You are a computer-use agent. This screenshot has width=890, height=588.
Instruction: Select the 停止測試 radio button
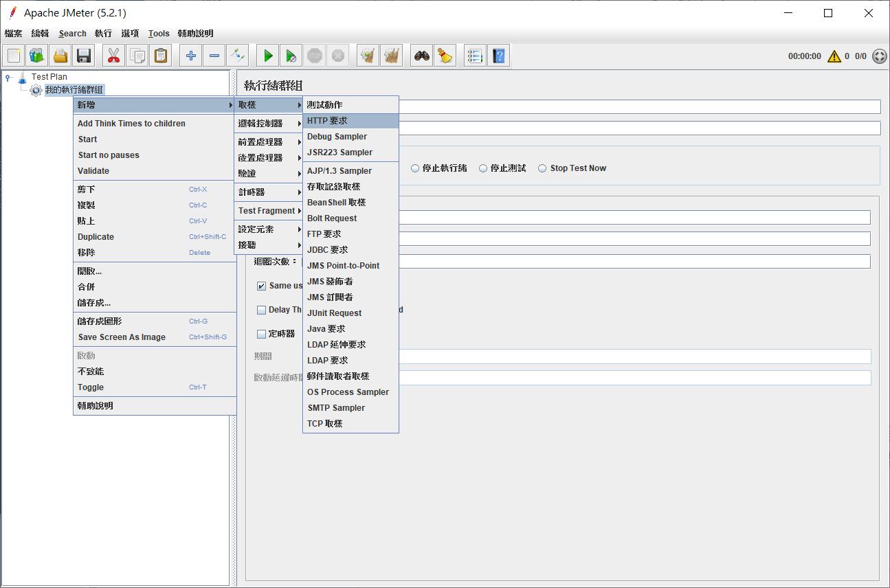[x=483, y=168]
